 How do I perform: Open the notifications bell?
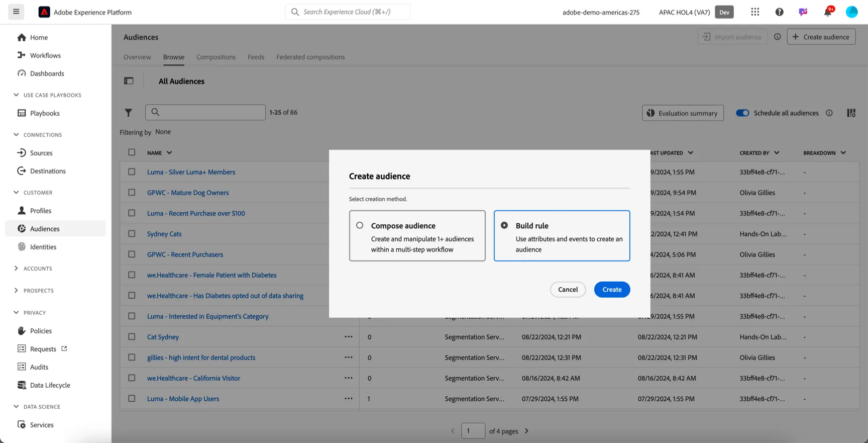click(x=828, y=12)
